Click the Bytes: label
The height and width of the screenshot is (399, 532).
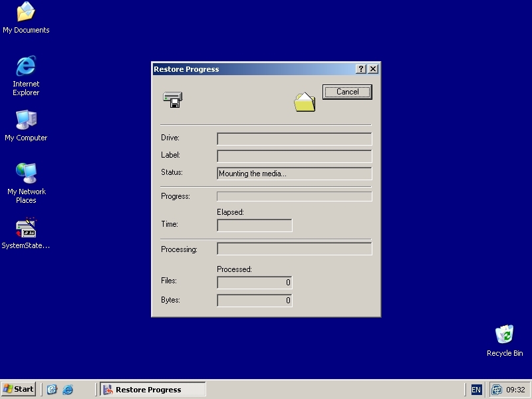170,300
